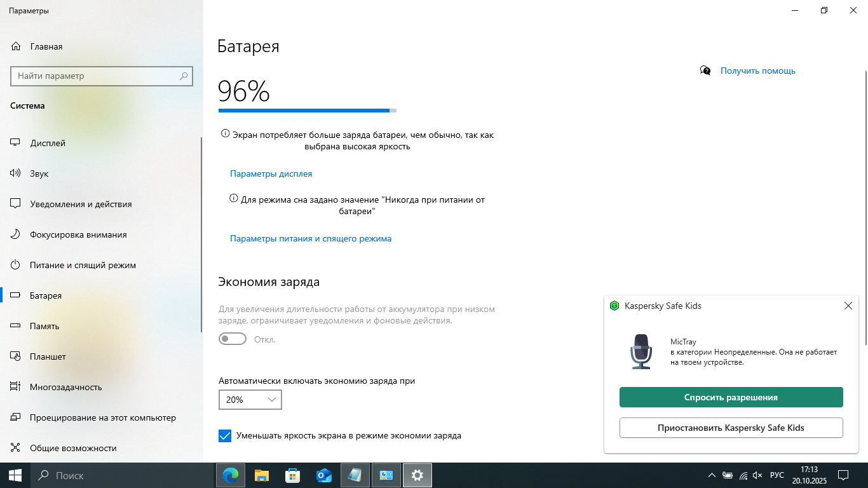
Task: Click the Память storage icon
Action: [16, 326]
